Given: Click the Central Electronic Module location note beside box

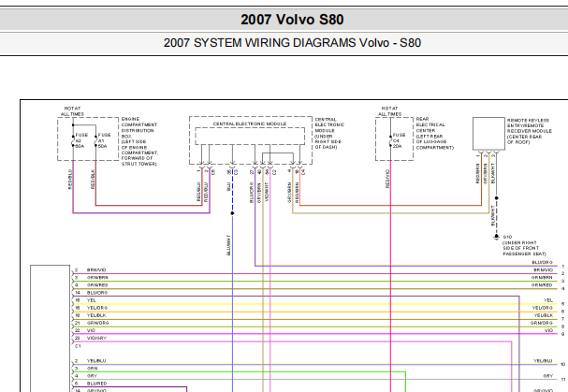Looking at the screenshot, I should coord(329,134).
